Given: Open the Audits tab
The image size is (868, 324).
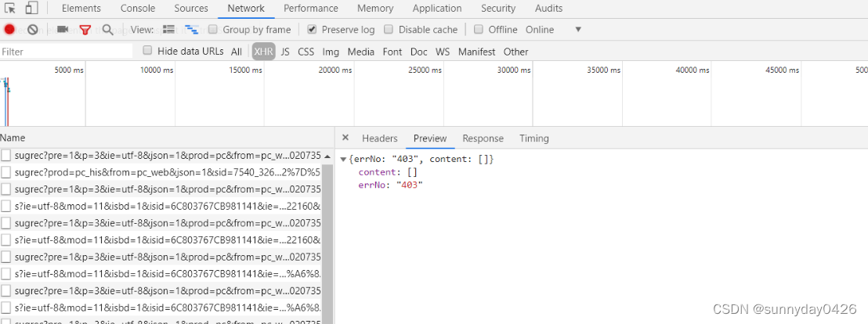Looking at the screenshot, I should click(548, 9).
